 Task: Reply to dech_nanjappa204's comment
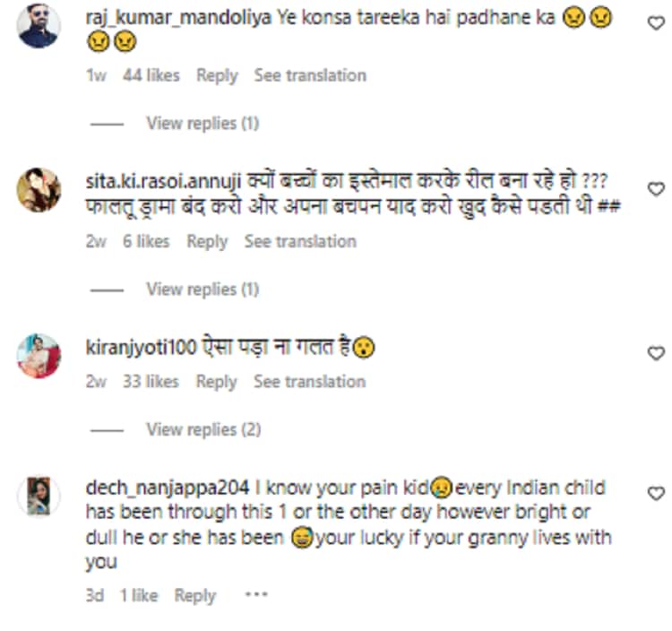(194, 595)
